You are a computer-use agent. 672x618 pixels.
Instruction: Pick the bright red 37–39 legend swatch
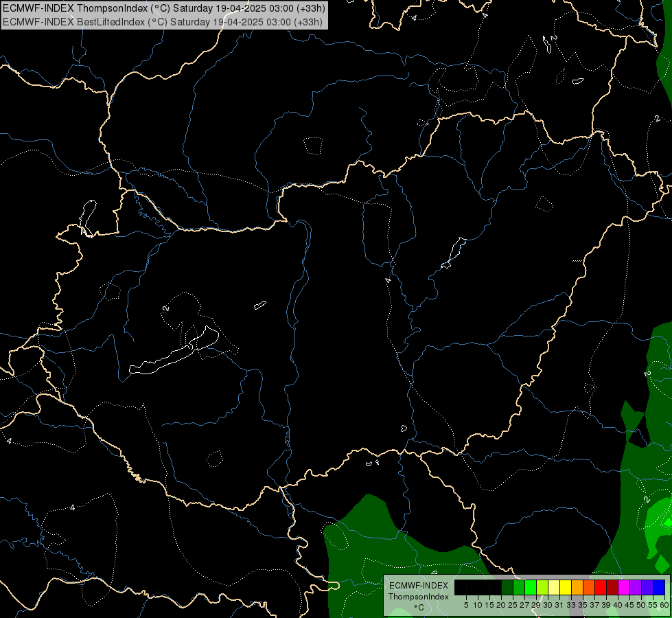601,587
